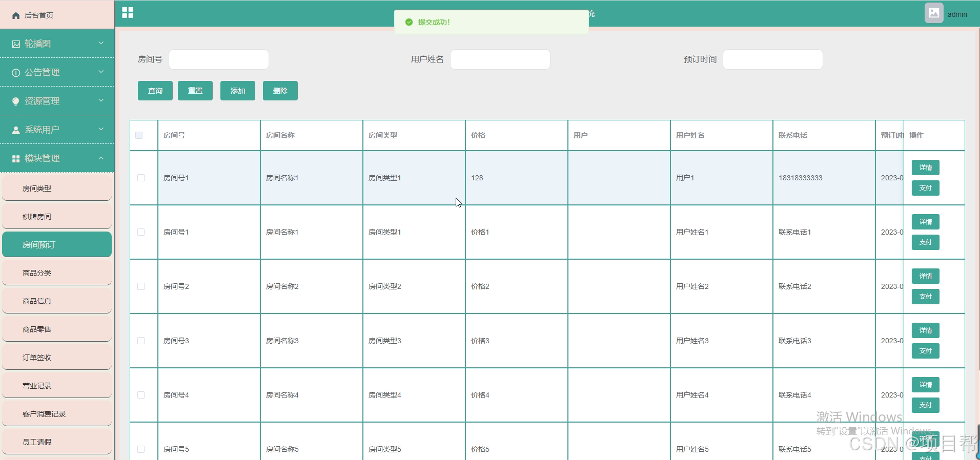Click the 删除 delete button

pos(280,91)
